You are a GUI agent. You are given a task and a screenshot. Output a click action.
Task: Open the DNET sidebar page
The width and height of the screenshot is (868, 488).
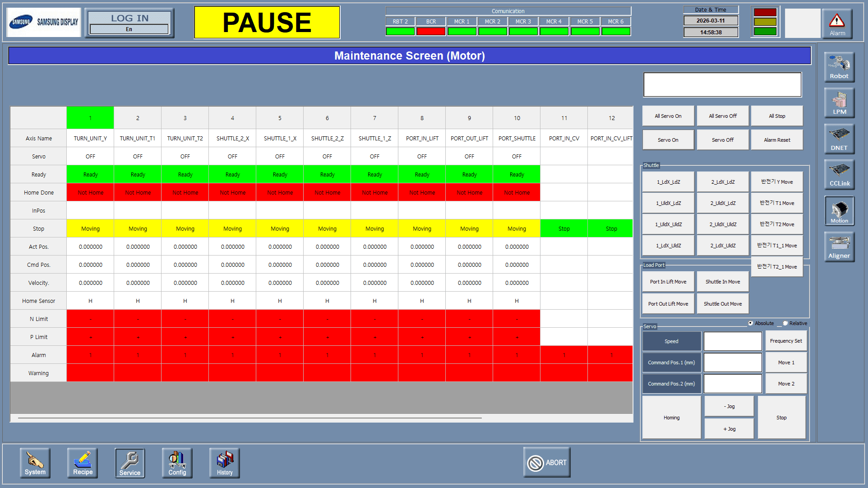point(839,139)
